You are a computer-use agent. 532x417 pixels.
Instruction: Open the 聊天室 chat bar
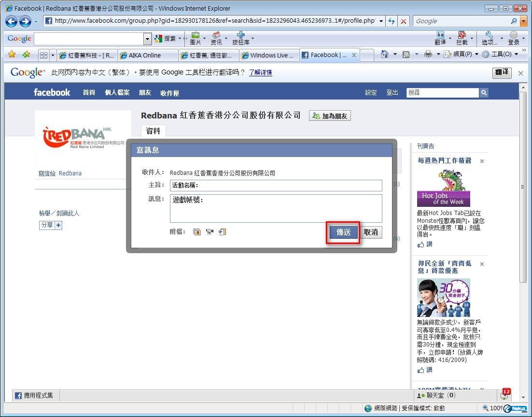point(454,395)
